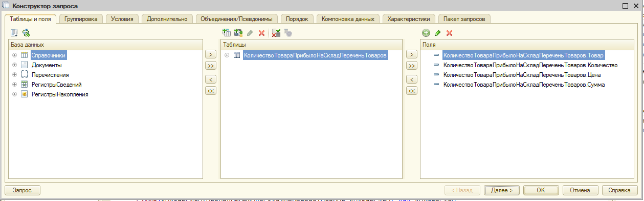This screenshot has width=644, height=201.
Task: Click the replace table icon in Таблицы toolbar
Action: point(276,33)
